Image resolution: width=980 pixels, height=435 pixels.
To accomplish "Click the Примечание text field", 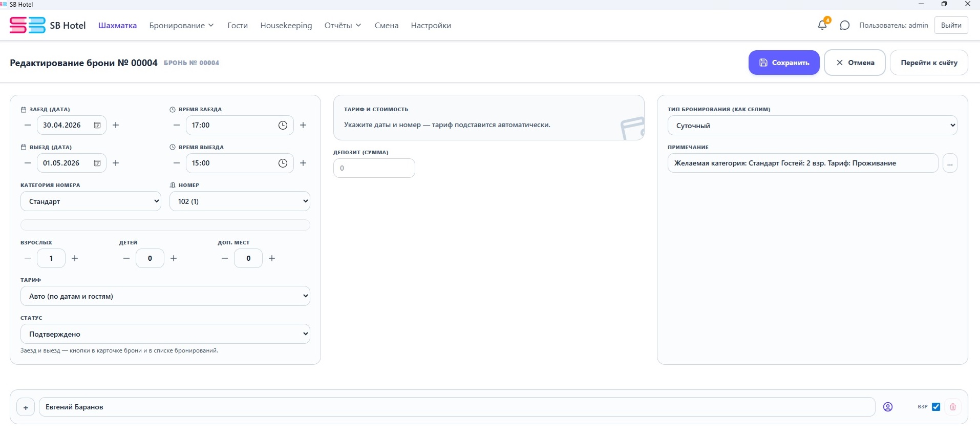I will 803,163.
